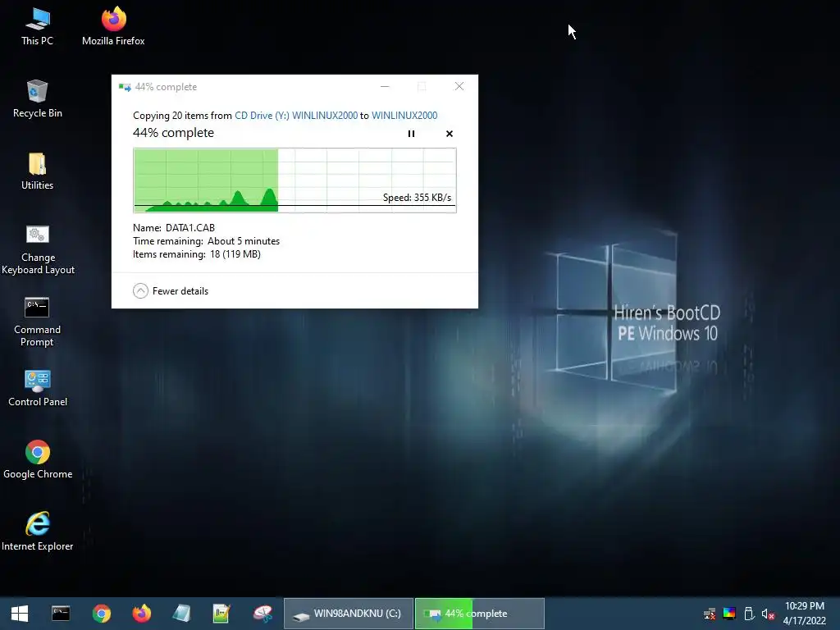Launch Google Chrome desktop icon
Viewport: 840px width, 630px height.
click(38, 459)
